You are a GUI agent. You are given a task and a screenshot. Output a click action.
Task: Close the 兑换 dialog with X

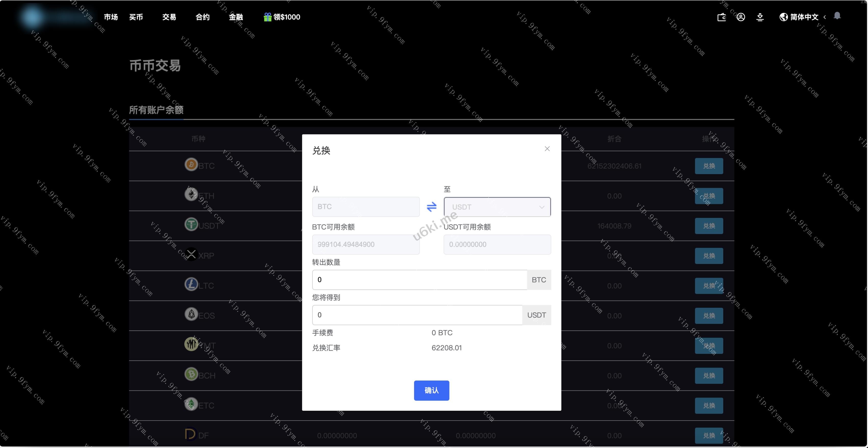(547, 149)
